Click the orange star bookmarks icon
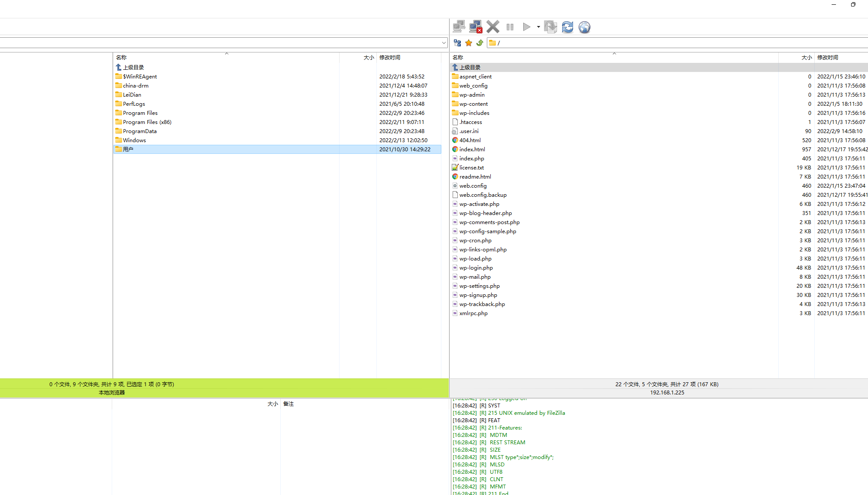Image resolution: width=868 pixels, height=495 pixels. pos(469,43)
